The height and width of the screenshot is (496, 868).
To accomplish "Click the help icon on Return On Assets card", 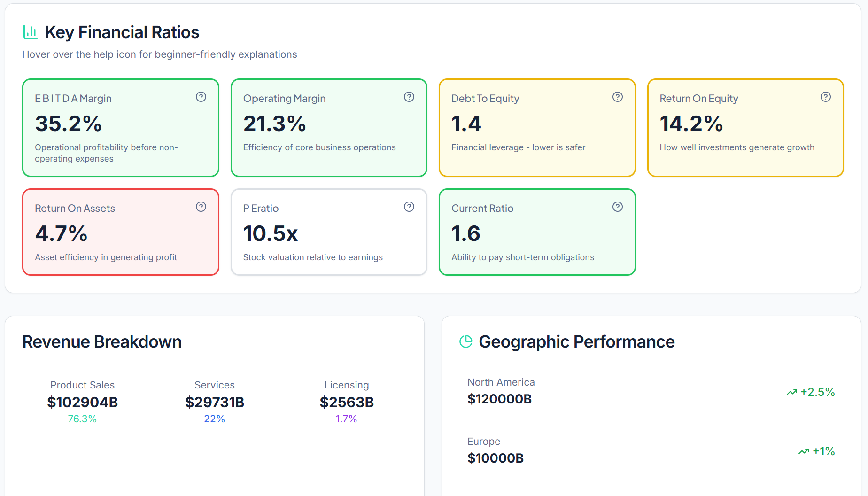I will [x=201, y=207].
